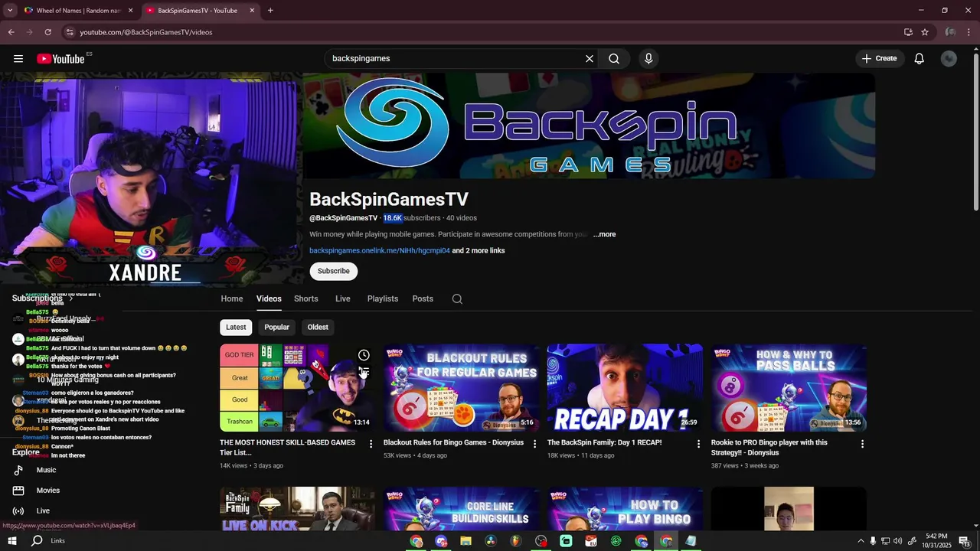980x551 pixels.
Task: Open the backspingames.onelink.me link
Action: 380,251
